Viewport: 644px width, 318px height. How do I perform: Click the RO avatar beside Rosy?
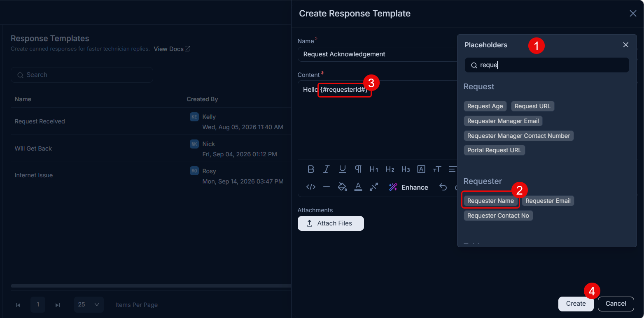click(x=194, y=171)
